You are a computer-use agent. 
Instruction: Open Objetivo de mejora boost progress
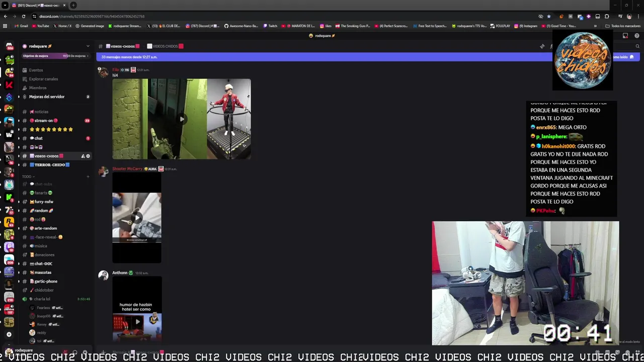[56, 56]
